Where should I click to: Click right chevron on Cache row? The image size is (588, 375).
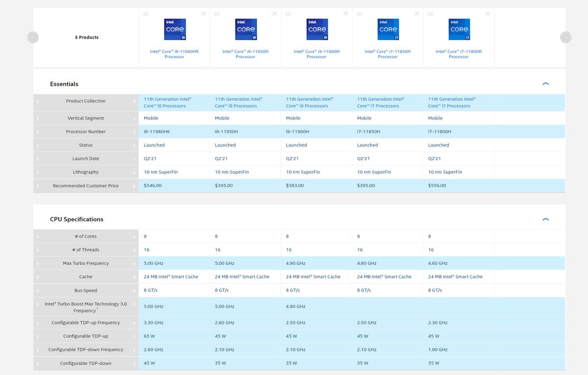[x=134, y=277]
